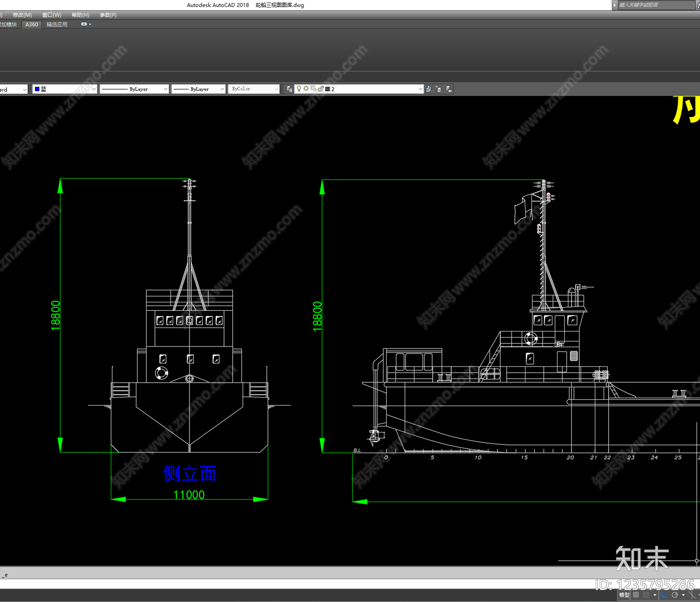Open the linetype ByLayer dropdown
The image size is (700, 602).
134,89
